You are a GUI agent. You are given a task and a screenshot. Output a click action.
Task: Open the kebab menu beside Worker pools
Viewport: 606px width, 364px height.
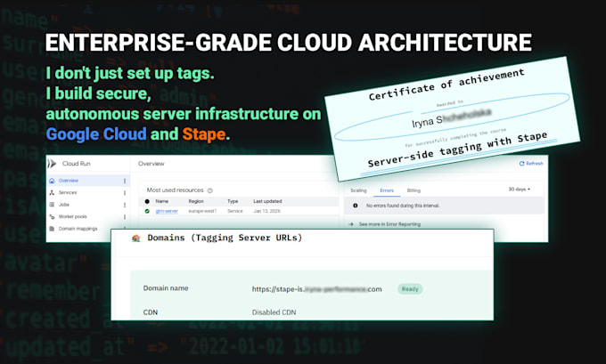(x=125, y=216)
